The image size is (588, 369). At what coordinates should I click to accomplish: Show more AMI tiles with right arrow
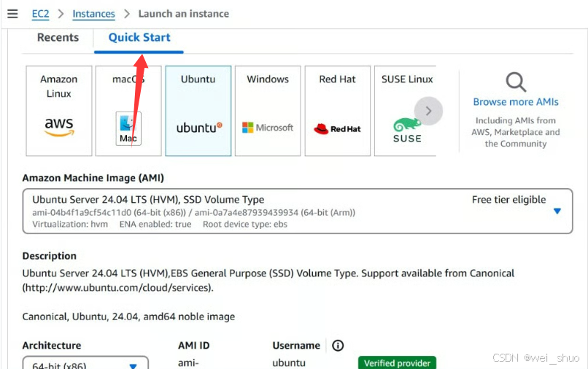pos(429,111)
